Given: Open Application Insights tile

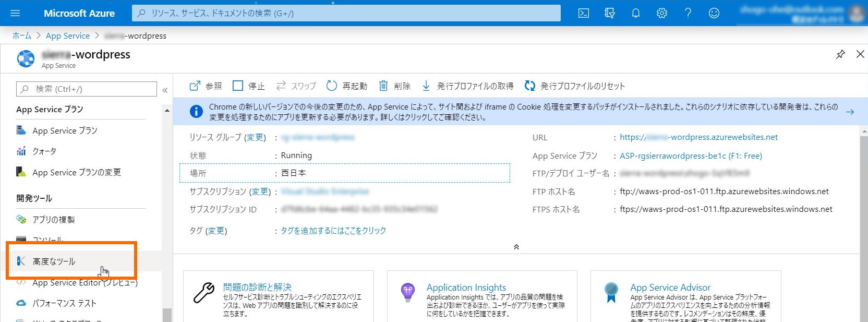Looking at the screenshot, I should [482, 296].
